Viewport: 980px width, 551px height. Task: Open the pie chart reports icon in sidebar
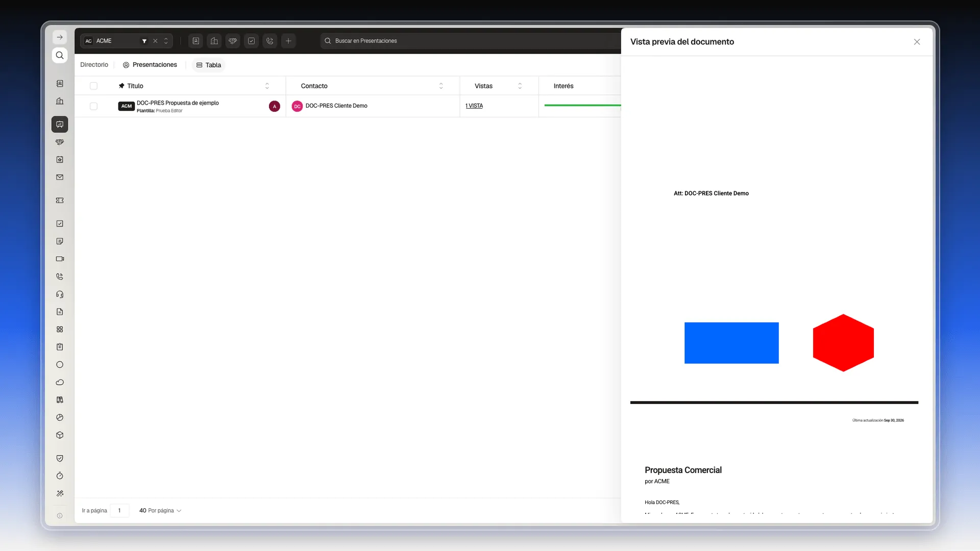[60, 417]
